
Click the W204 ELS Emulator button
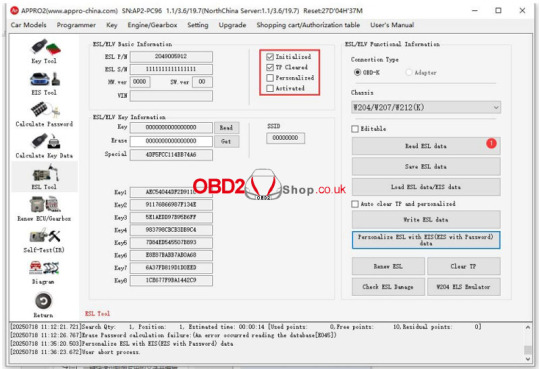464,287
